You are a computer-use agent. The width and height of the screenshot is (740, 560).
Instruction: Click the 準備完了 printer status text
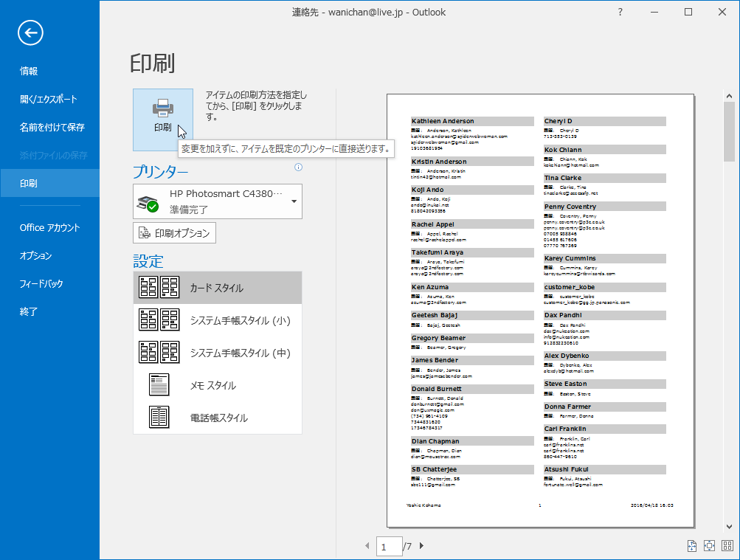click(x=189, y=210)
